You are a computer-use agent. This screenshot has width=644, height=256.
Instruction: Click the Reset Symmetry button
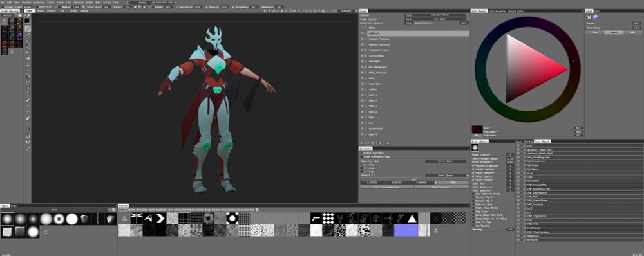click(x=442, y=187)
